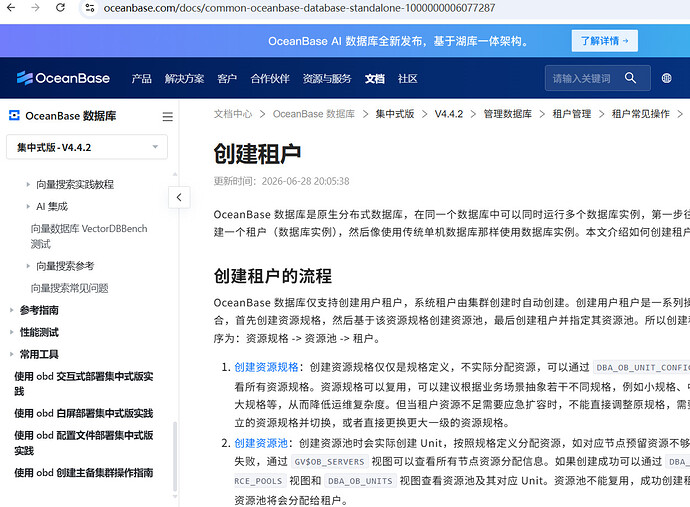Image resolution: width=690 pixels, height=507 pixels.
Task: Click the 了解详情 banner button
Action: [x=605, y=41]
